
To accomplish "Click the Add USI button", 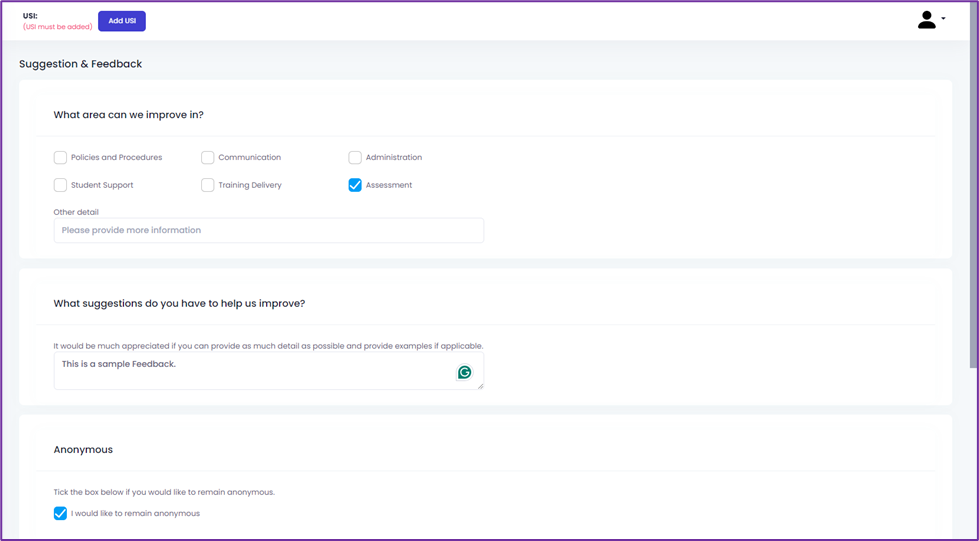I will pos(122,21).
